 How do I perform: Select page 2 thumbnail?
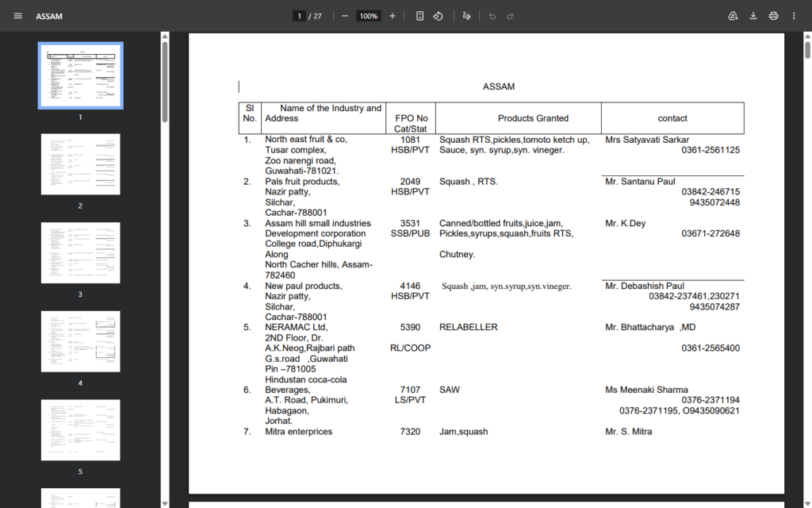(80, 164)
